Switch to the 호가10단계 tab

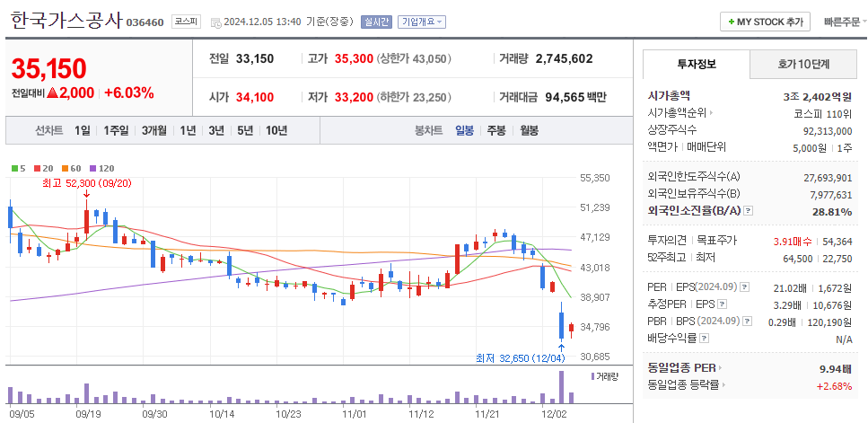point(803,65)
